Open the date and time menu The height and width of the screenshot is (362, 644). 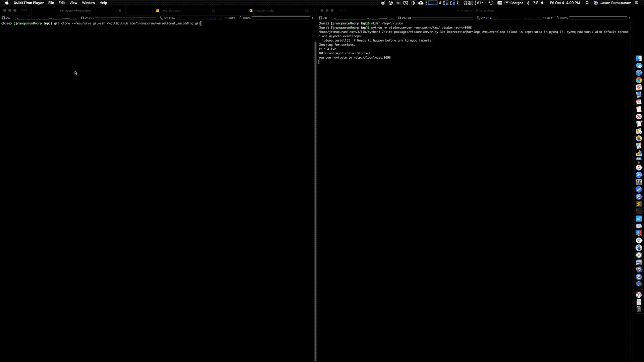click(565, 3)
